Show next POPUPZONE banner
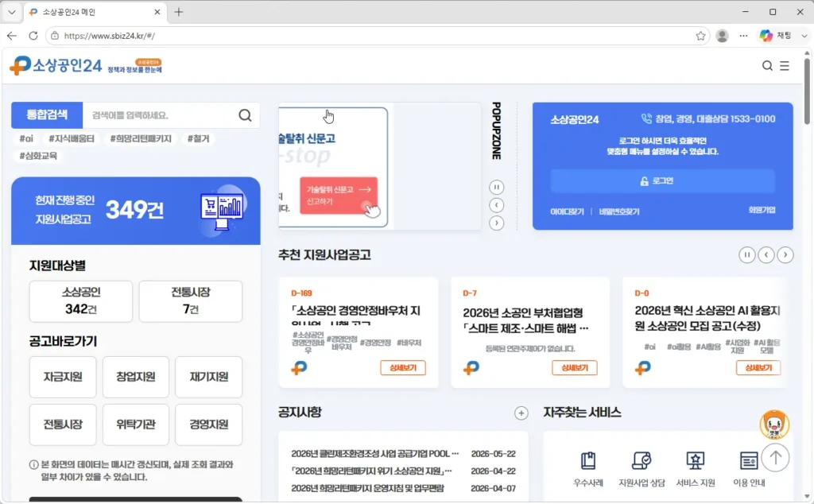 coord(496,223)
